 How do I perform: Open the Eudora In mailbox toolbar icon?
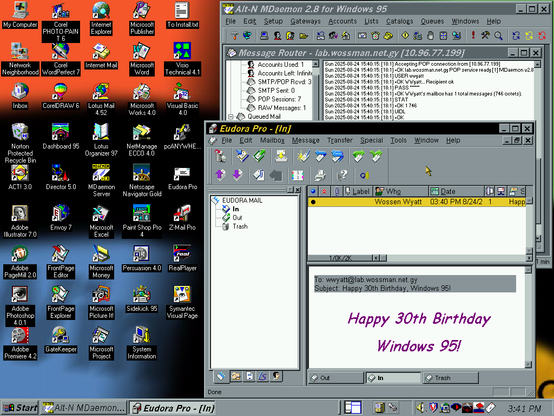(x=242, y=156)
